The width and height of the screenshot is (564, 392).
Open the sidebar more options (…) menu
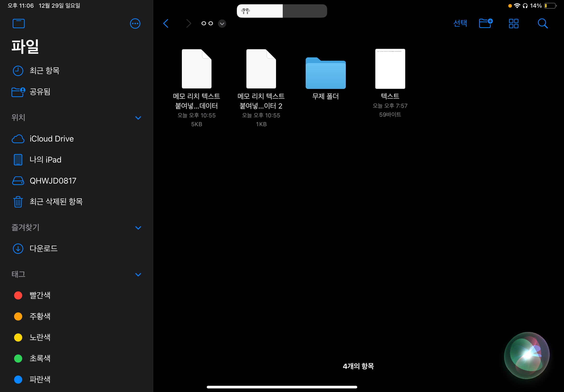135,24
